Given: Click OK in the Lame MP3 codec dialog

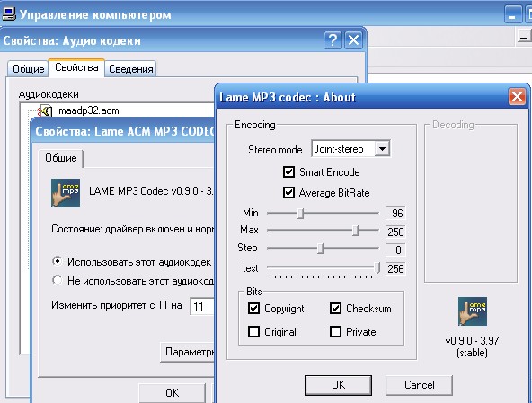Looking at the screenshot, I should point(338,385).
